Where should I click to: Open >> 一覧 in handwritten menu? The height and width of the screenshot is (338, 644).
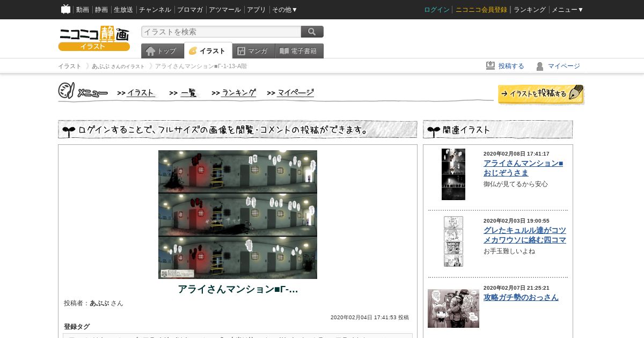point(184,93)
